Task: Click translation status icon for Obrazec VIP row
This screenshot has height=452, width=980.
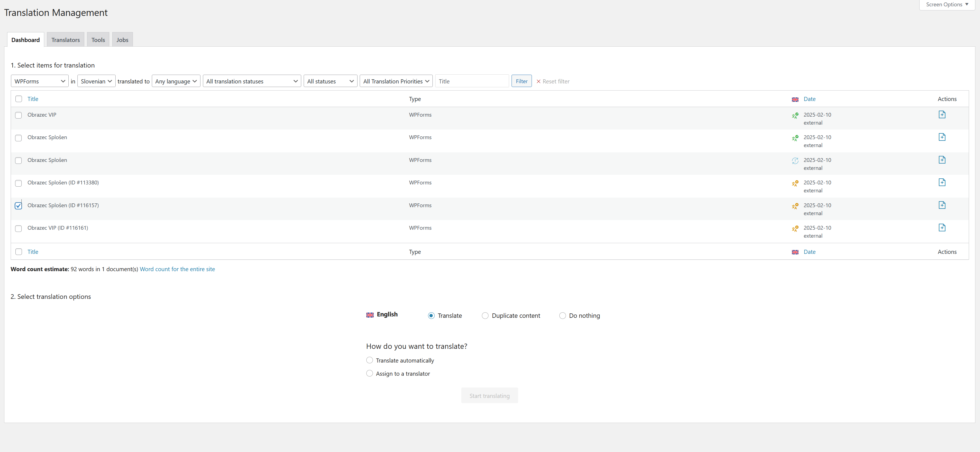Action: click(x=795, y=116)
